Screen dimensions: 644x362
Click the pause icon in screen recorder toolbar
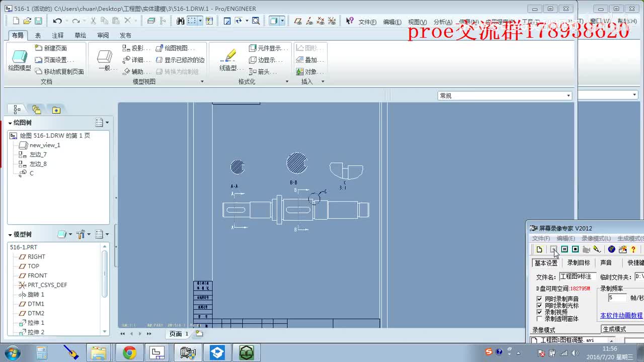(x=565, y=249)
